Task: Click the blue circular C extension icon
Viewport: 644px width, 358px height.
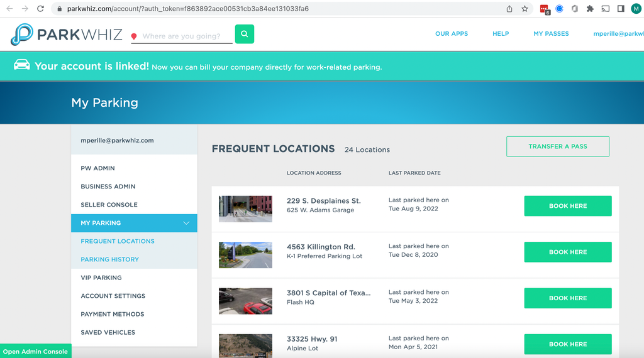Action: tap(559, 9)
